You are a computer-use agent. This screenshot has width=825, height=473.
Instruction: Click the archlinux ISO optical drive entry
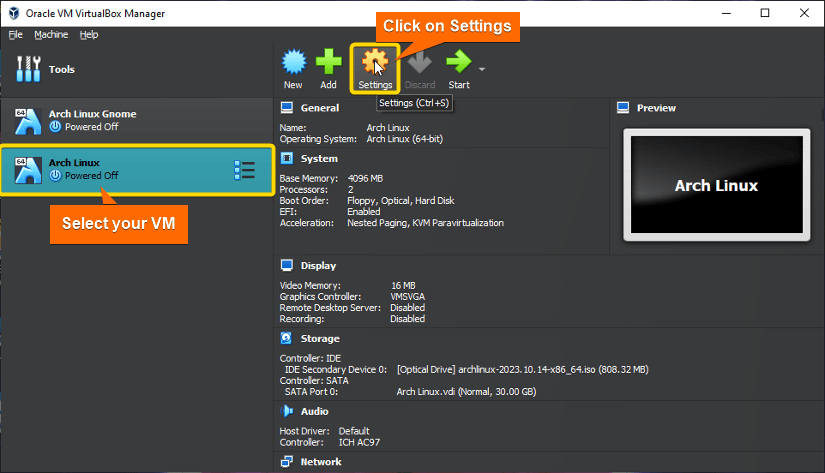pyautogui.click(x=522, y=369)
